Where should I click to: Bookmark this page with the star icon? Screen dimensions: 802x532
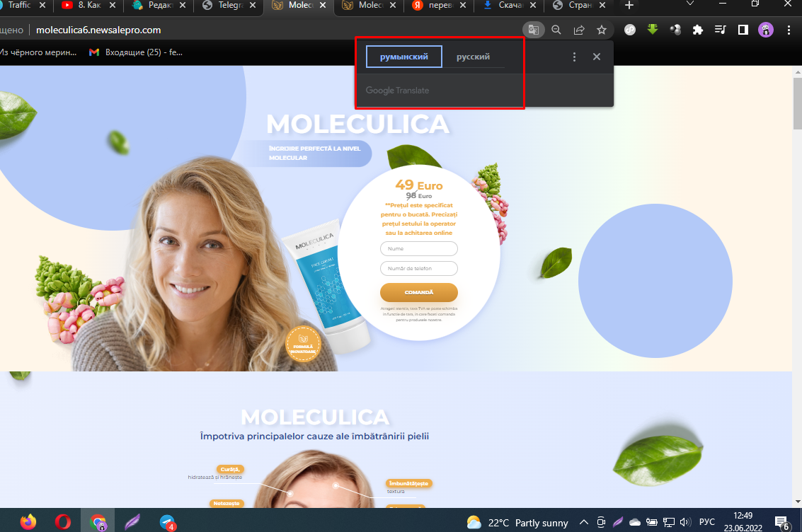(x=602, y=30)
